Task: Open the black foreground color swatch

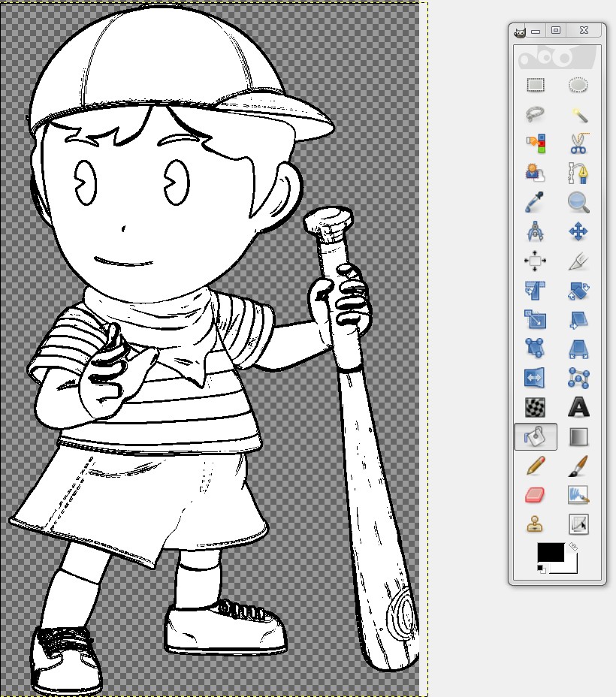Action: [550, 551]
